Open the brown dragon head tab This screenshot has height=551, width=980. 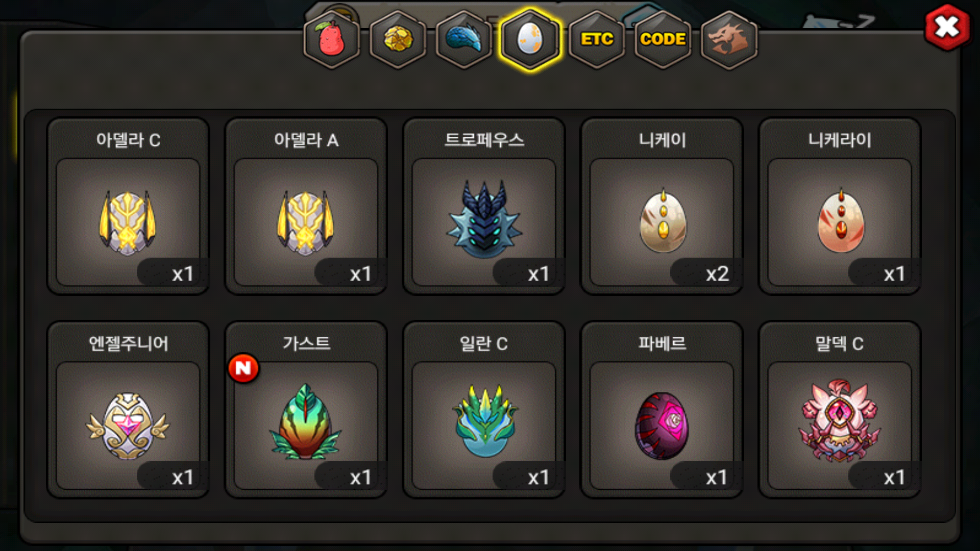click(729, 39)
